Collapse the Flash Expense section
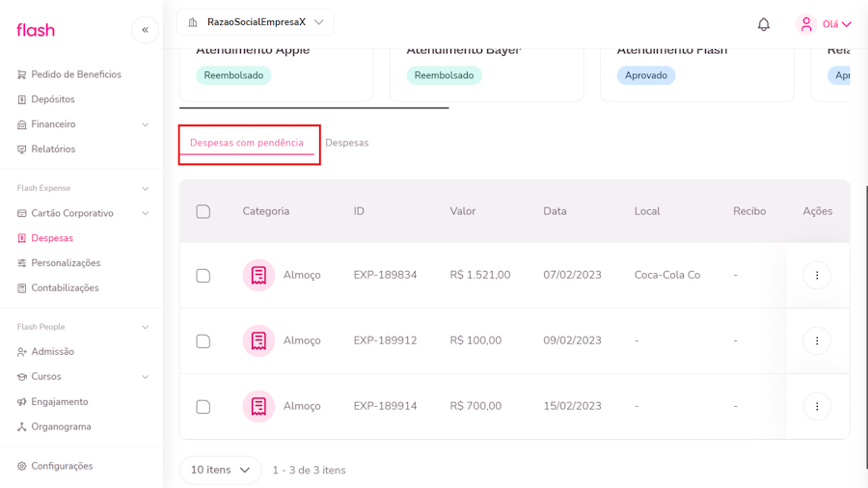 click(145, 189)
